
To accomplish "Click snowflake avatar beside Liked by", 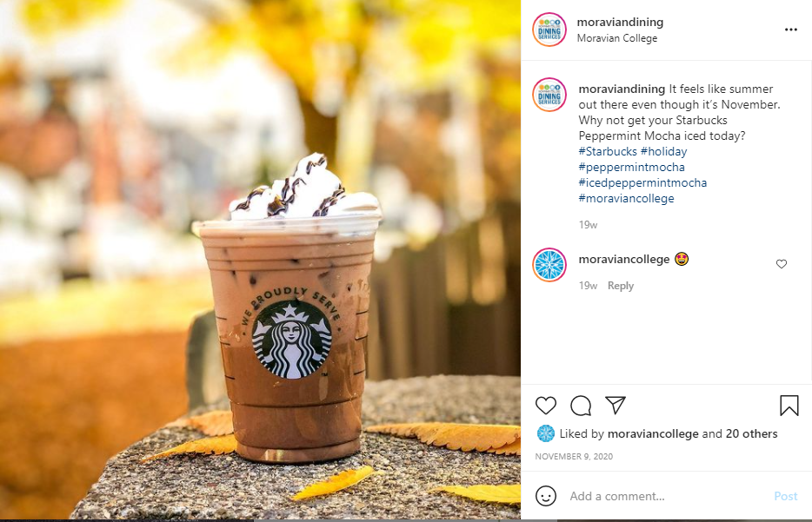I will pos(546,433).
